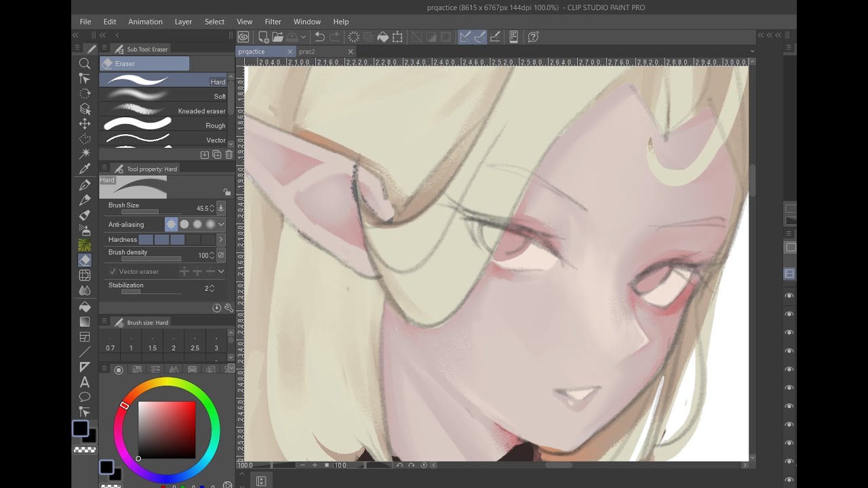Click the Scale/Rotate transform icon

[x=397, y=37]
